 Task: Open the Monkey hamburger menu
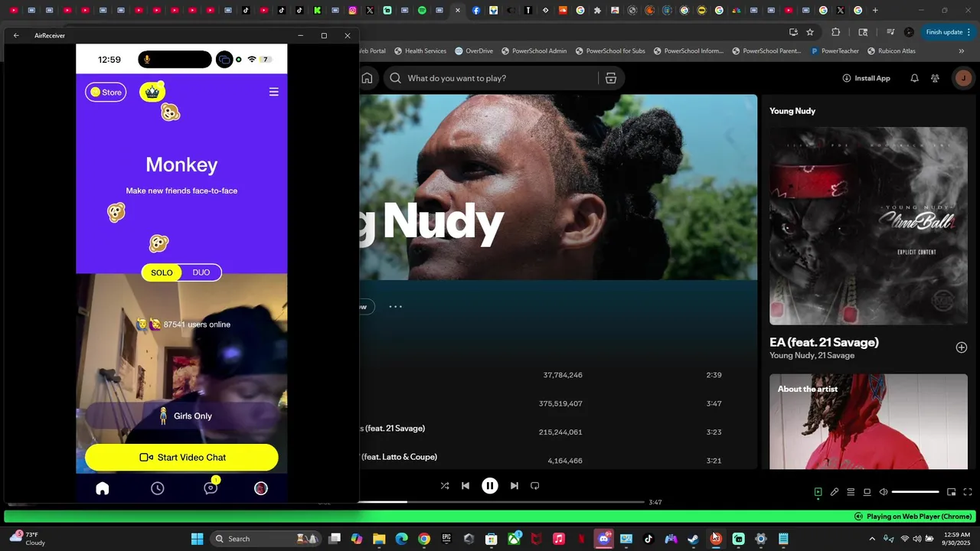tap(273, 92)
